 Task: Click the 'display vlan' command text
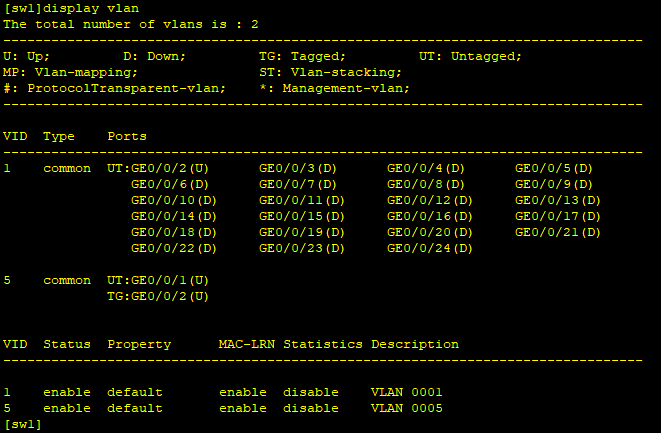91,8
